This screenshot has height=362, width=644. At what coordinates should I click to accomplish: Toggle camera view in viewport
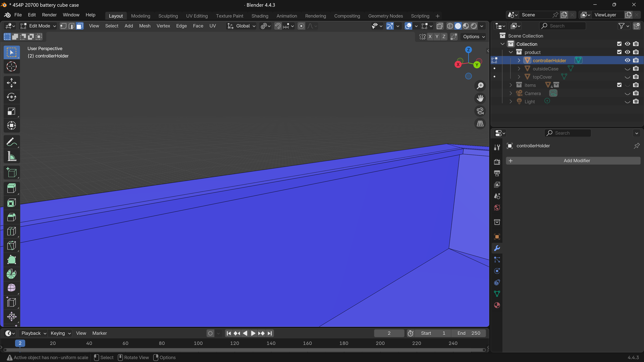coord(480,111)
